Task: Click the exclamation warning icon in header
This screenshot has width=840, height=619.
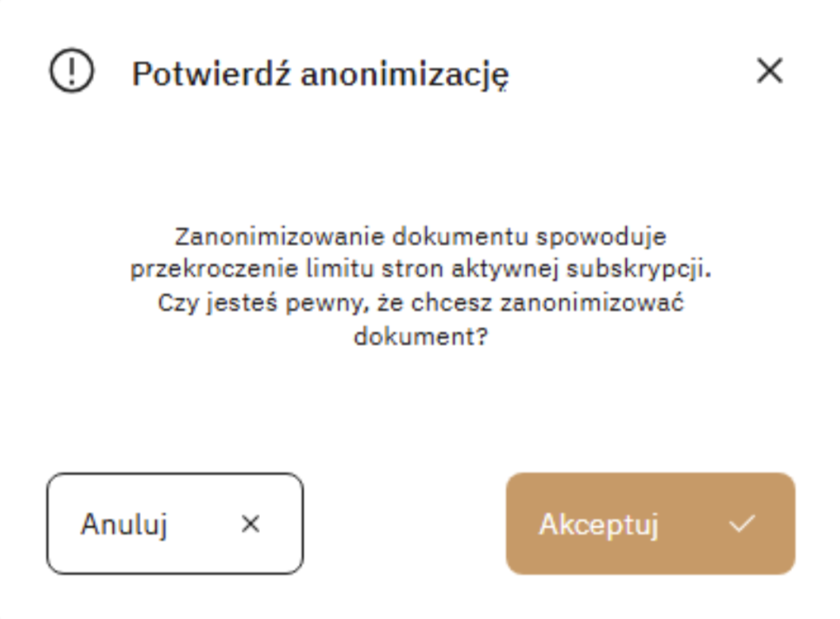Action: [71, 71]
